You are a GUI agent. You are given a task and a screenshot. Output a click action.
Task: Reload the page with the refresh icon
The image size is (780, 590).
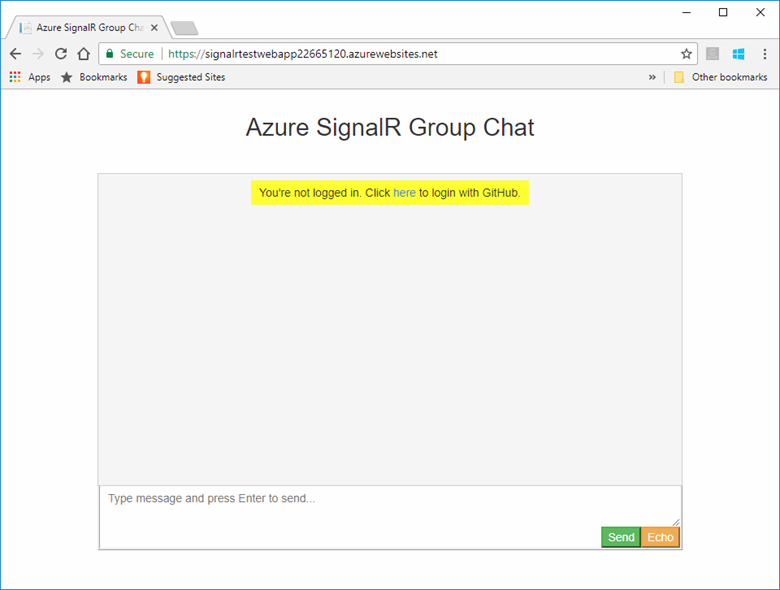(61, 54)
